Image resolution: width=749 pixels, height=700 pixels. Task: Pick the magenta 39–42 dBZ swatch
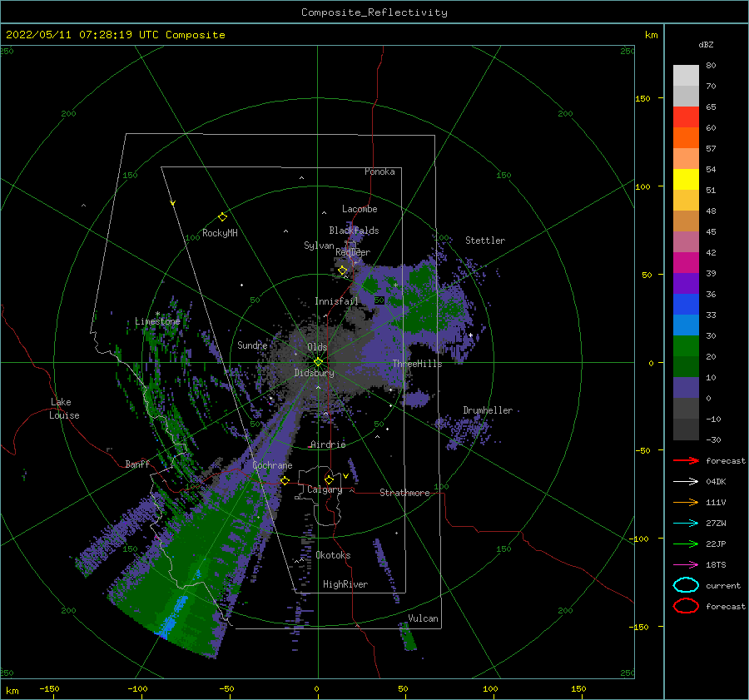(x=686, y=263)
